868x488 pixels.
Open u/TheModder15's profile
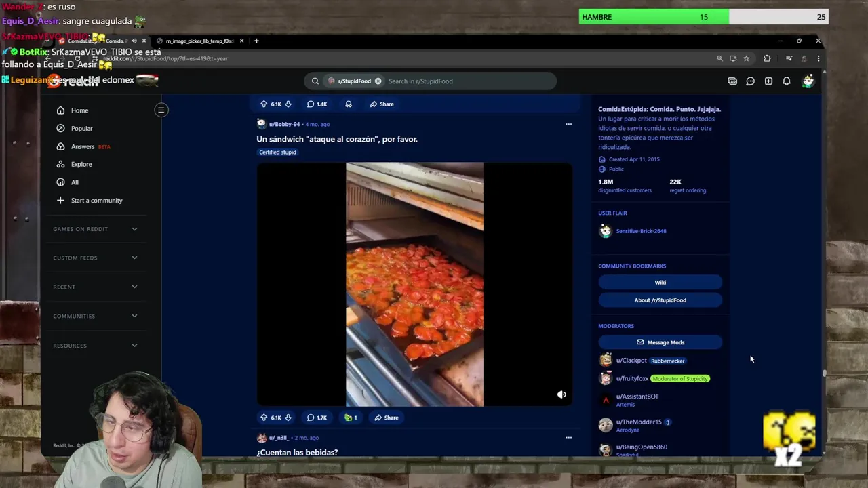point(639,422)
